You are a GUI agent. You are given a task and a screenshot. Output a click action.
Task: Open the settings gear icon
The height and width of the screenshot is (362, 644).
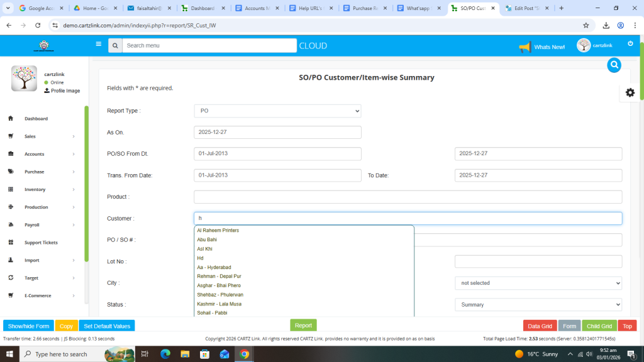630,92
